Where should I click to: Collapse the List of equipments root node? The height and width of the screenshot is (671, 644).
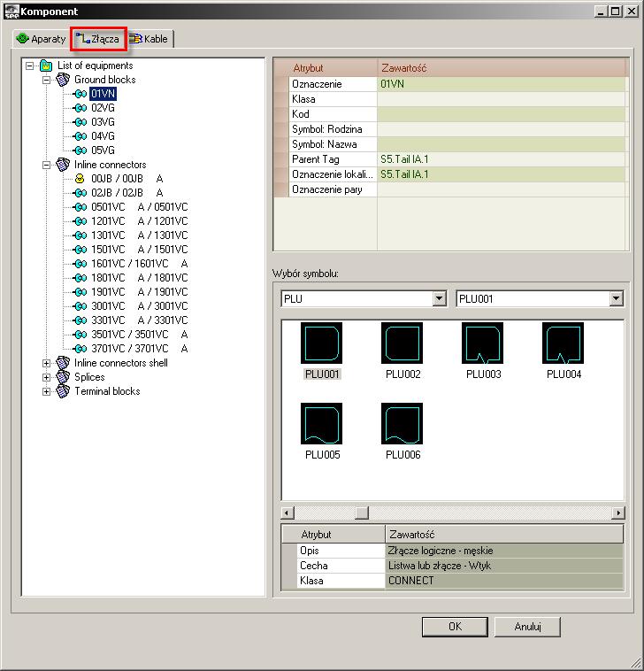click(x=29, y=66)
